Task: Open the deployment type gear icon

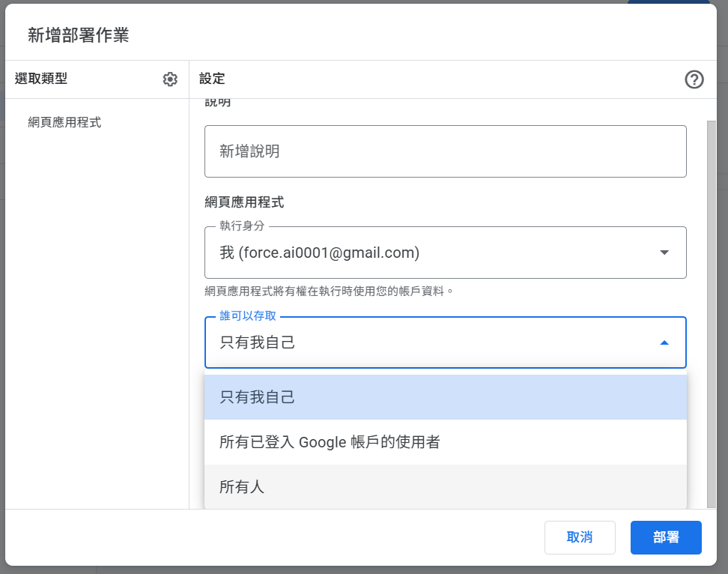Action: 170,79
